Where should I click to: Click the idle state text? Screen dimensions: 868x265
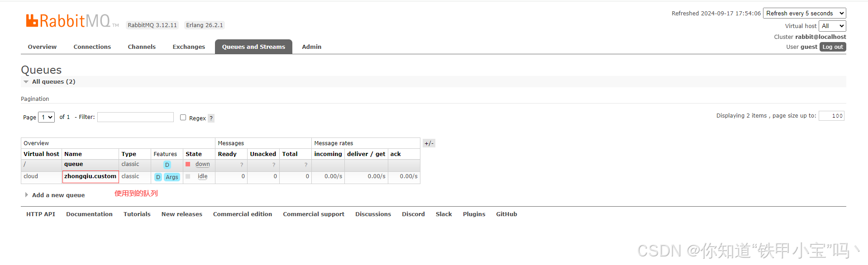click(203, 176)
